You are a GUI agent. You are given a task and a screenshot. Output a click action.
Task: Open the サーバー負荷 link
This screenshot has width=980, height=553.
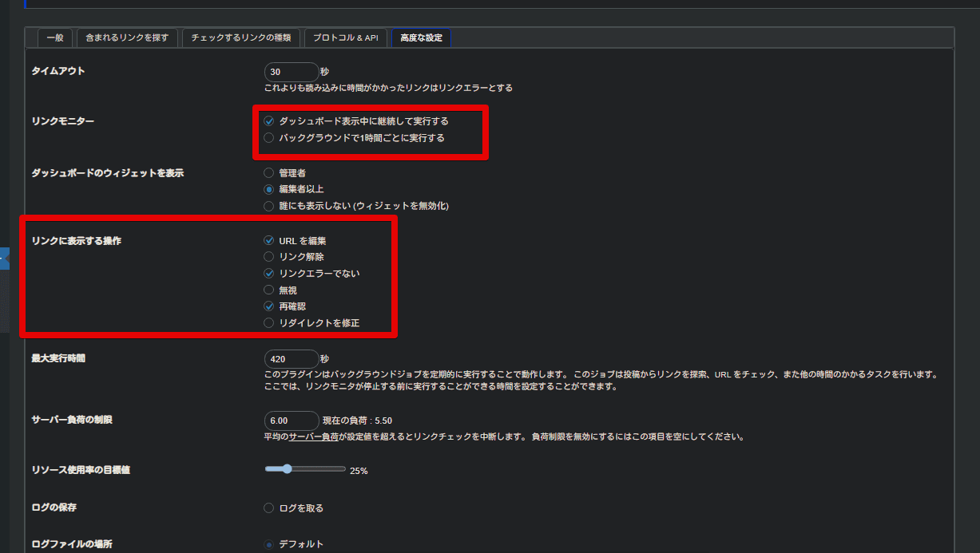(314, 437)
